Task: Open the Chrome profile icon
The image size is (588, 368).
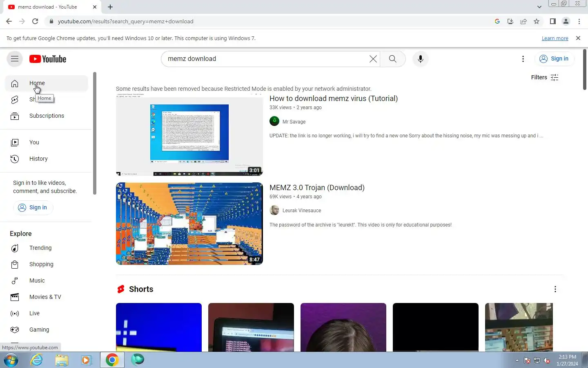Action: click(x=566, y=21)
